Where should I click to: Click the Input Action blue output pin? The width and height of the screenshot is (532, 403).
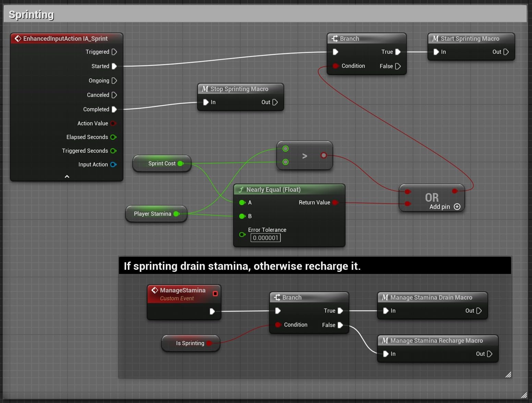[113, 164]
